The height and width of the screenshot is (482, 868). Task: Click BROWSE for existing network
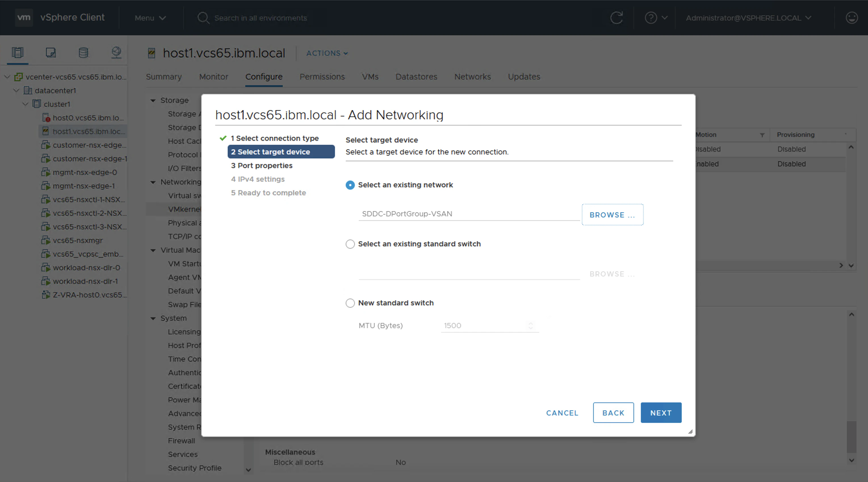coord(612,215)
